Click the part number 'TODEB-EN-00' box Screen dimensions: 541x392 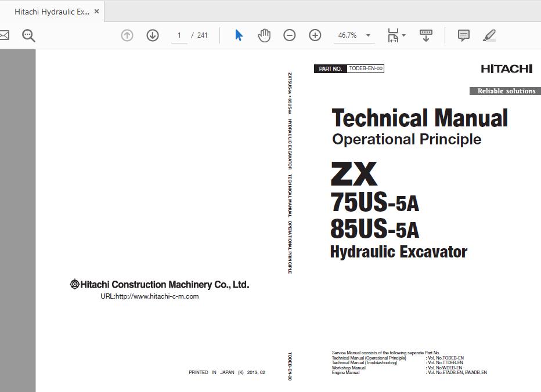[365, 68]
